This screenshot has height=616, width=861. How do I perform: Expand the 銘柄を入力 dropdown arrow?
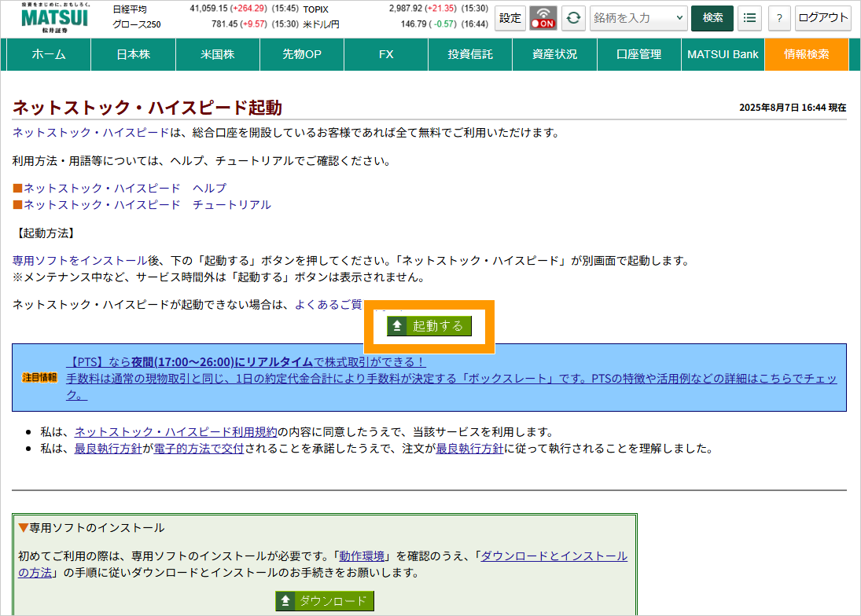(x=679, y=17)
